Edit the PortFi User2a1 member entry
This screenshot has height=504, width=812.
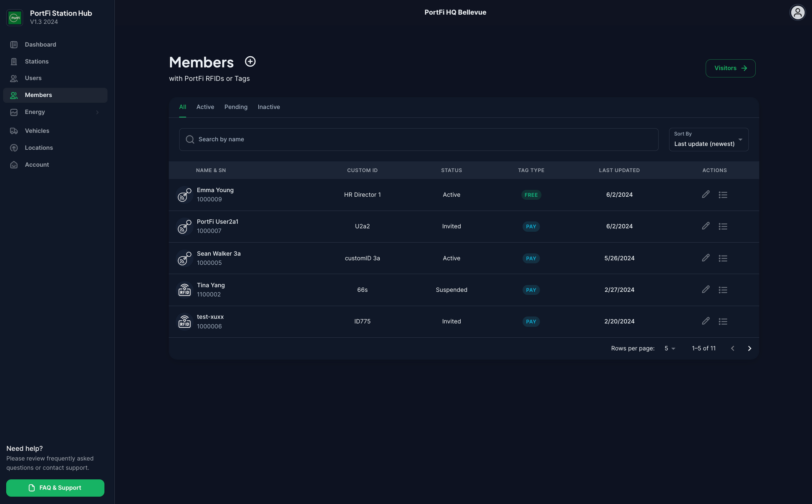[705, 226]
